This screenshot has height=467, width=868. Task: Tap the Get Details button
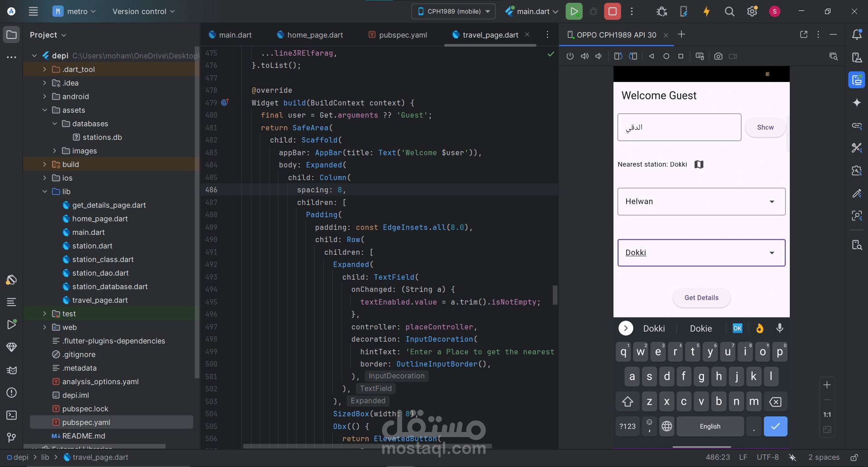pos(701,298)
